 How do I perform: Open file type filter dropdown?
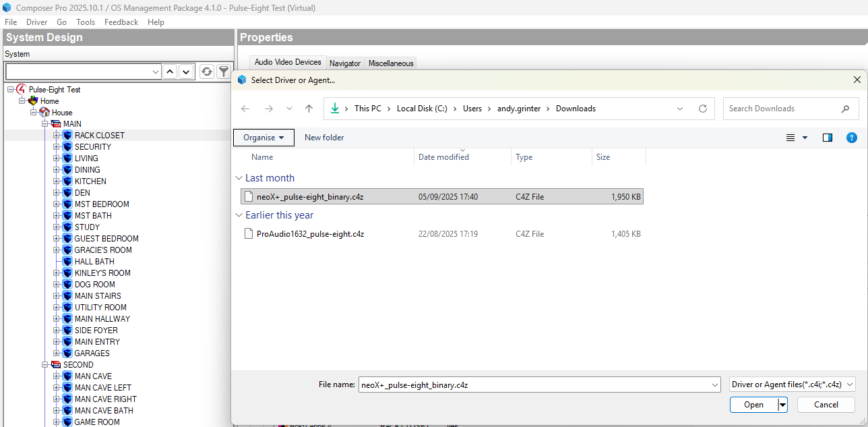793,385
